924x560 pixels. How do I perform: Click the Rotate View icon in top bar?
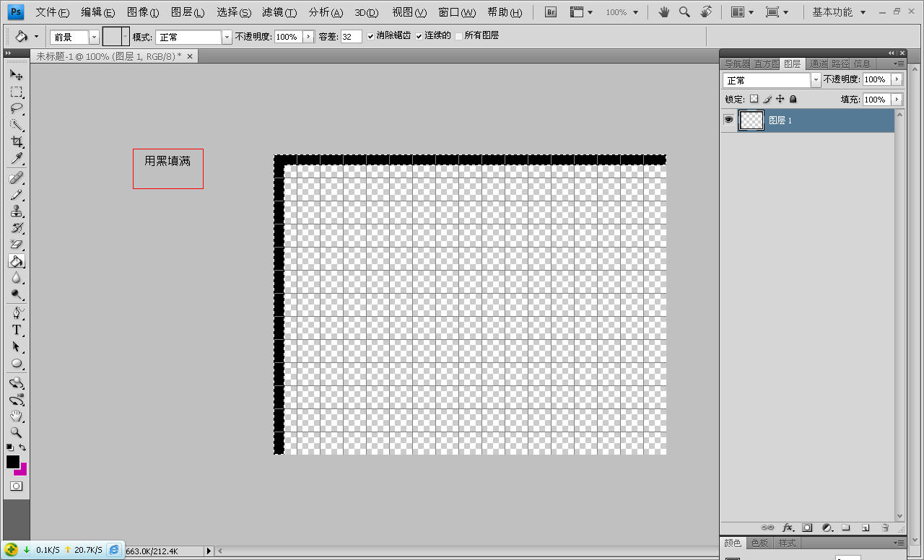coord(706,12)
